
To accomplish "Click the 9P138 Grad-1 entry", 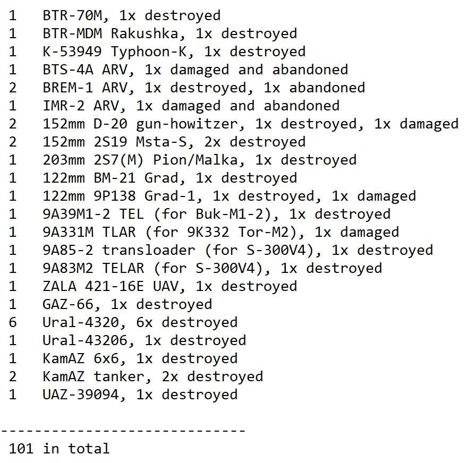I will pyautogui.click(x=229, y=196).
